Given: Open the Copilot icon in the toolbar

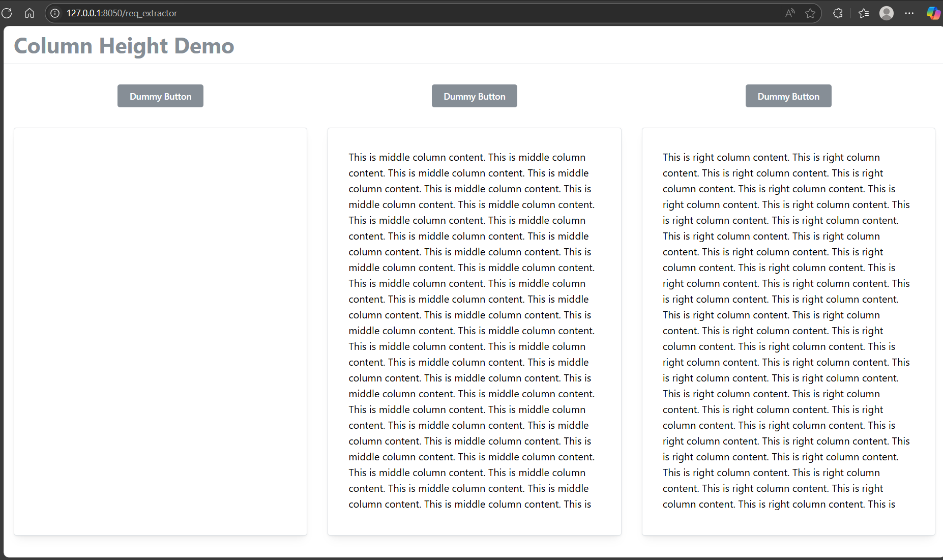Looking at the screenshot, I should pos(933,13).
